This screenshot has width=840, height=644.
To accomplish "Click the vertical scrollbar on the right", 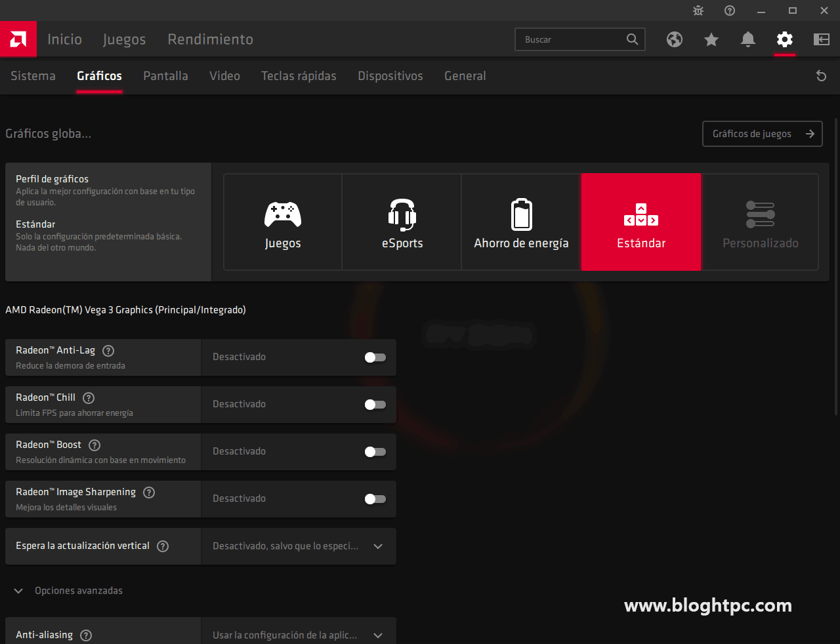I will 835,266.
